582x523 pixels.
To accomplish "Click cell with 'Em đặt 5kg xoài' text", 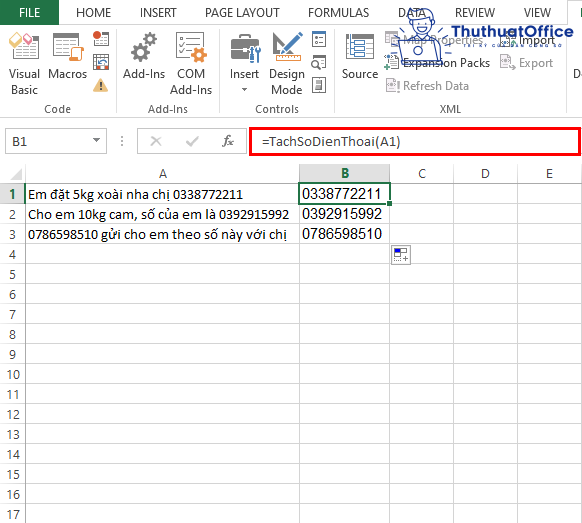I will click(162, 194).
